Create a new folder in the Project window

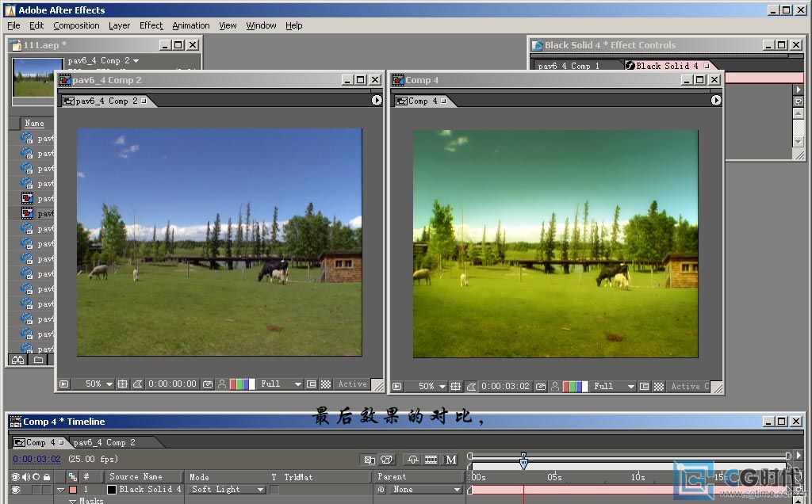pos(38,360)
